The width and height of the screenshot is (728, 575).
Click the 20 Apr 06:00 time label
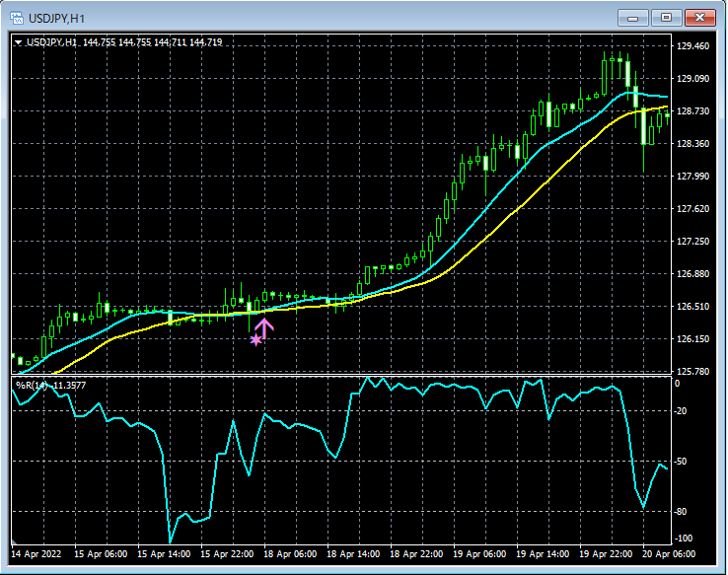[669, 554]
